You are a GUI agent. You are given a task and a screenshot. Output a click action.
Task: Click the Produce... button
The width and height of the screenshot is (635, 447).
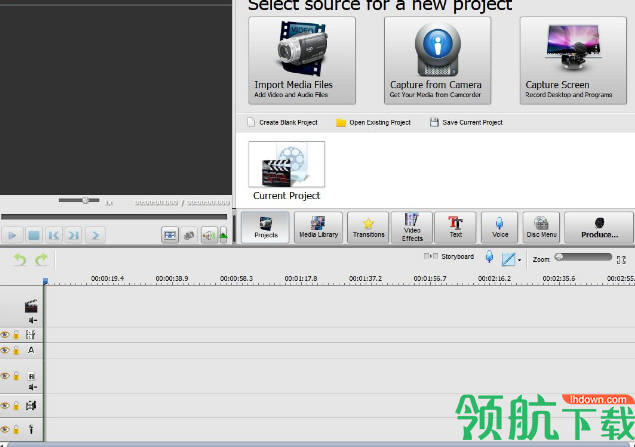pyautogui.click(x=599, y=228)
